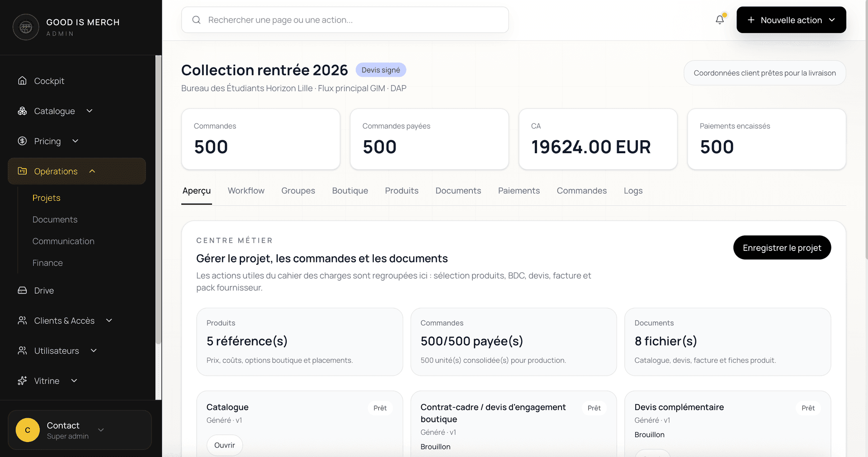868x457 pixels.
Task: Click Enregistrer le projet button
Action: click(782, 248)
